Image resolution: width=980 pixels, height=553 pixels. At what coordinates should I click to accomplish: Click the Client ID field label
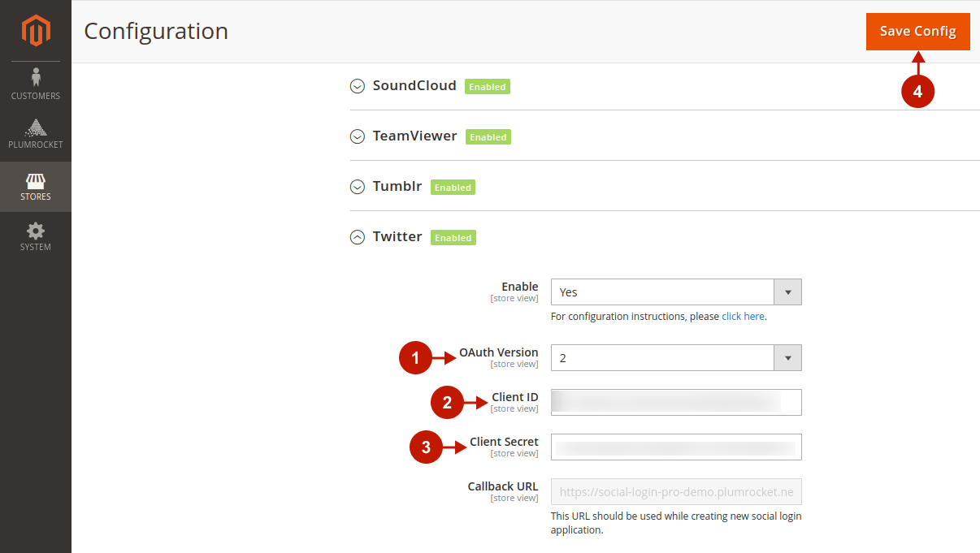tap(515, 397)
